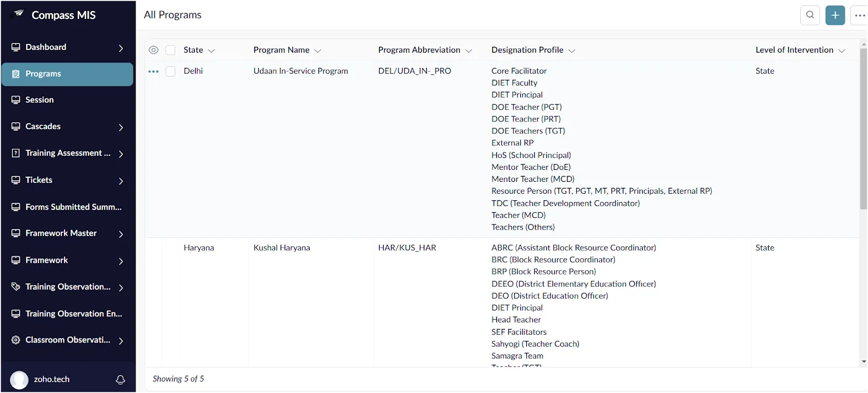Open the Kushal Haryana program record
The height and width of the screenshot is (393, 868).
tap(282, 248)
